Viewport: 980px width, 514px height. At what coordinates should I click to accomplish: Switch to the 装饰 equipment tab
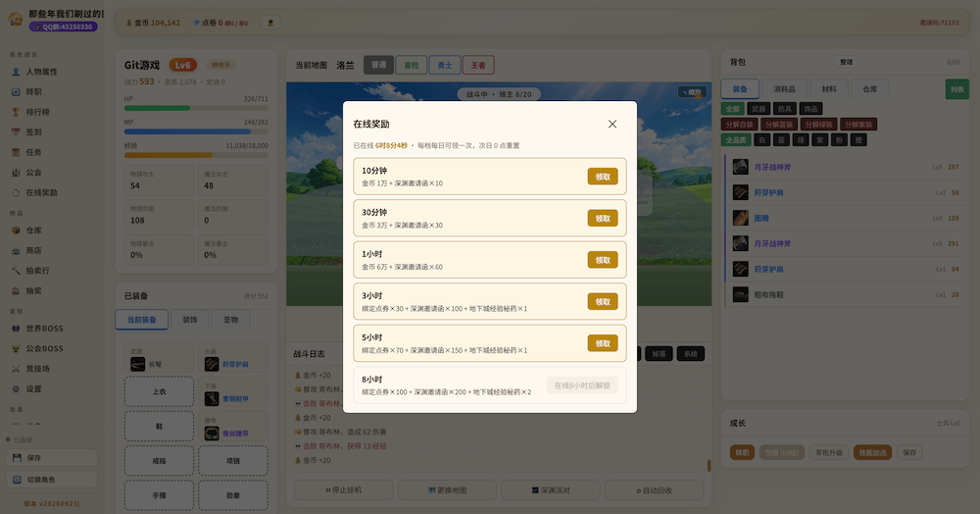click(x=190, y=320)
